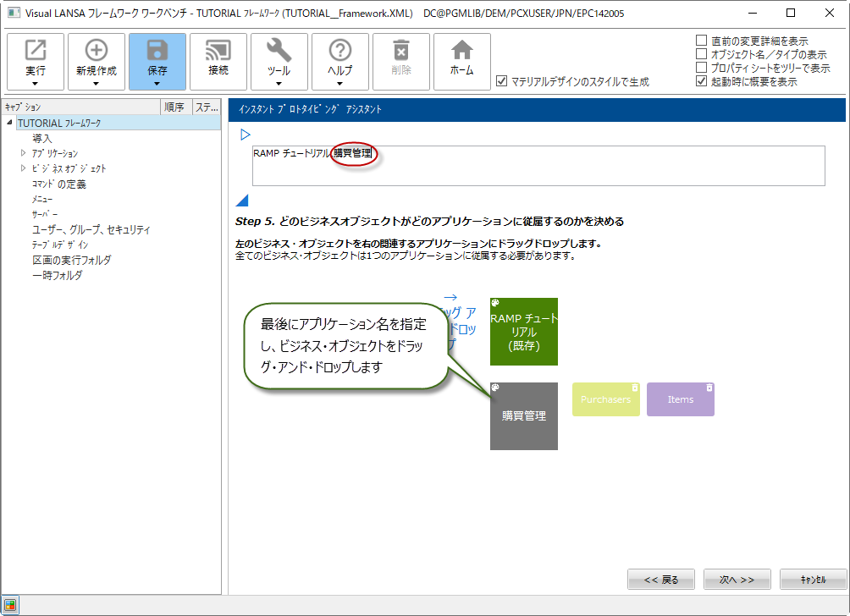850x616 pixels.
Task: Click the 削除 trash icon in toolbar
Action: (x=400, y=50)
